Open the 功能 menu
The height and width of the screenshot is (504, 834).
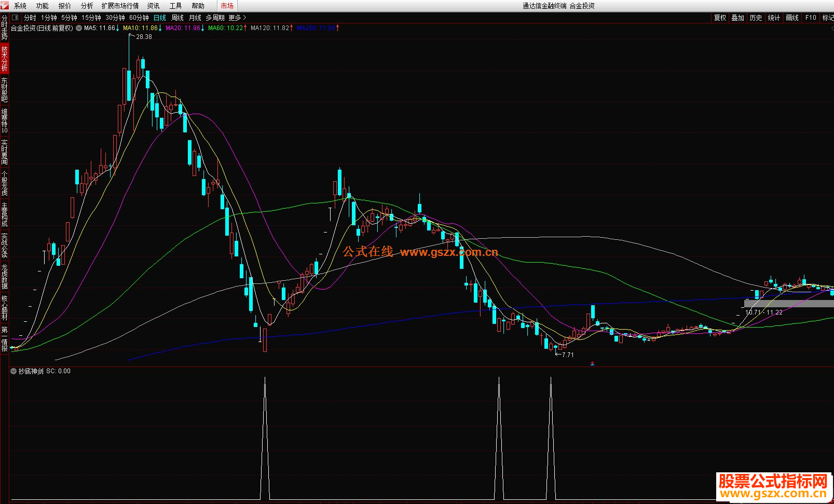pos(43,6)
